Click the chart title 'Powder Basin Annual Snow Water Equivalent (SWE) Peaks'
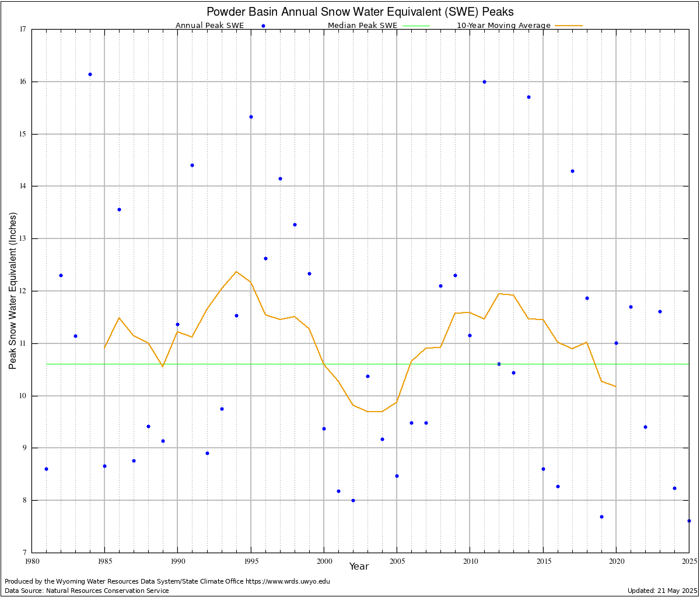Image resolution: width=700 pixels, height=597 pixels. pyautogui.click(x=360, y=12)
